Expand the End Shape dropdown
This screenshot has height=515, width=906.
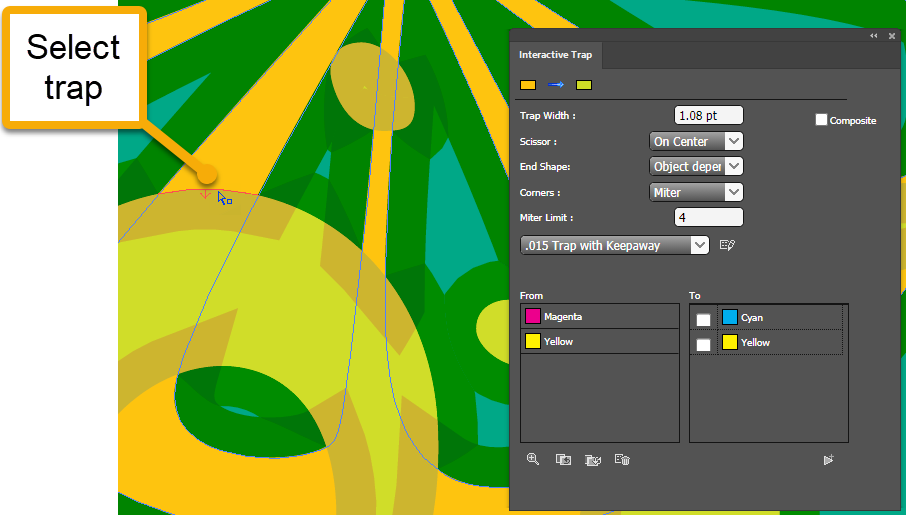pyautogui.click(x=696, y=167)
